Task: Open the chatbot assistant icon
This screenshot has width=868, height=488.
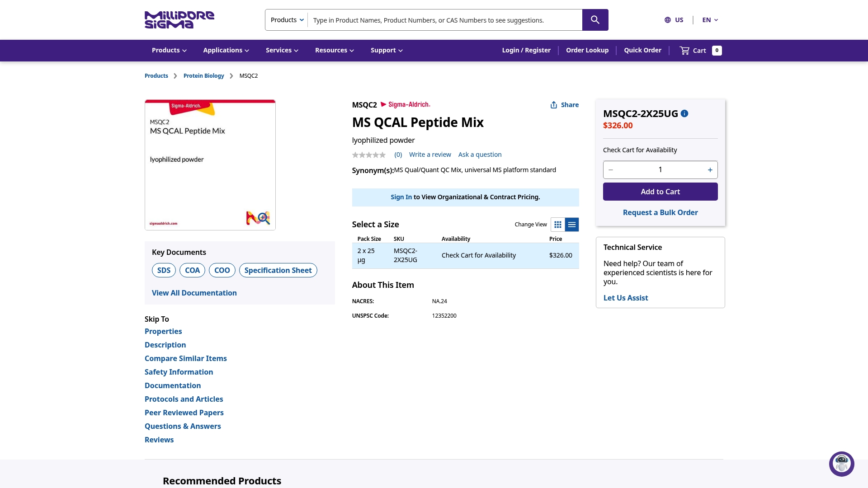Action: (x=841, y=464)
